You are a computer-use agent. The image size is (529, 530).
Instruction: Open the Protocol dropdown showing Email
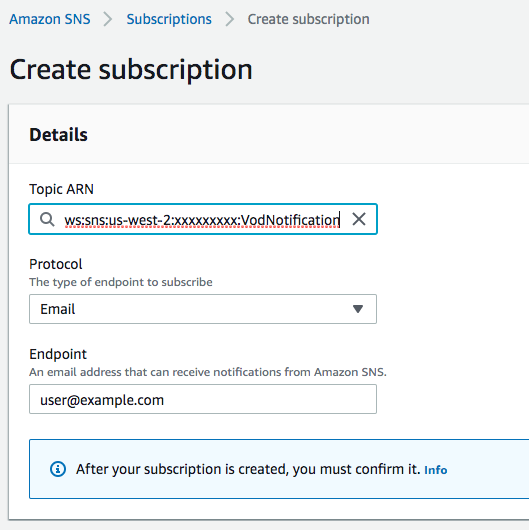(203, 309)
